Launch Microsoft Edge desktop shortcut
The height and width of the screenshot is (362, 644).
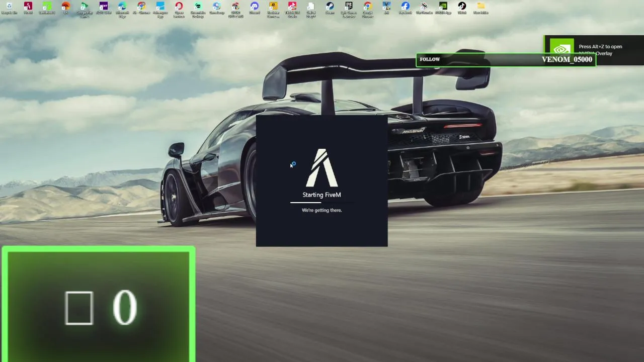122,10
